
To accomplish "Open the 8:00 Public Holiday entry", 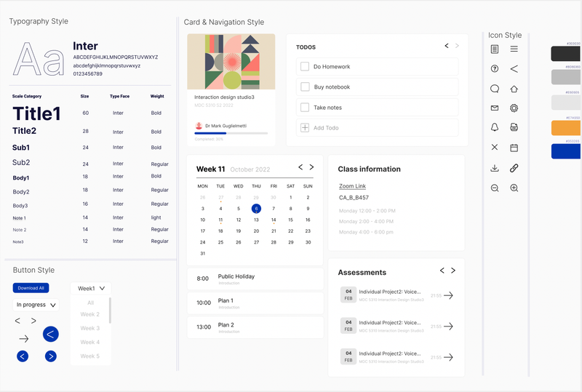I will pyautogui.click(x=255, y=279).
